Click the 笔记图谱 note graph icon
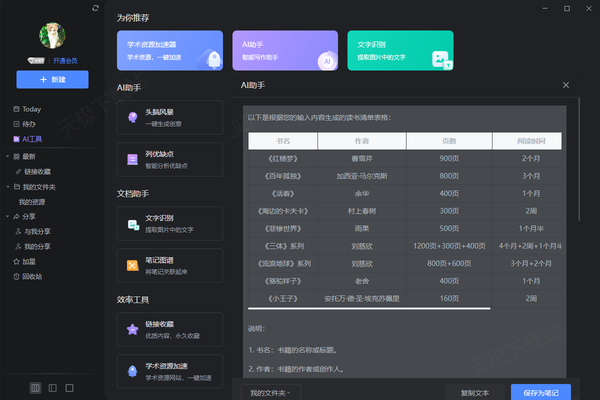Viewport: 600px width, 400px height. point(132,264)
